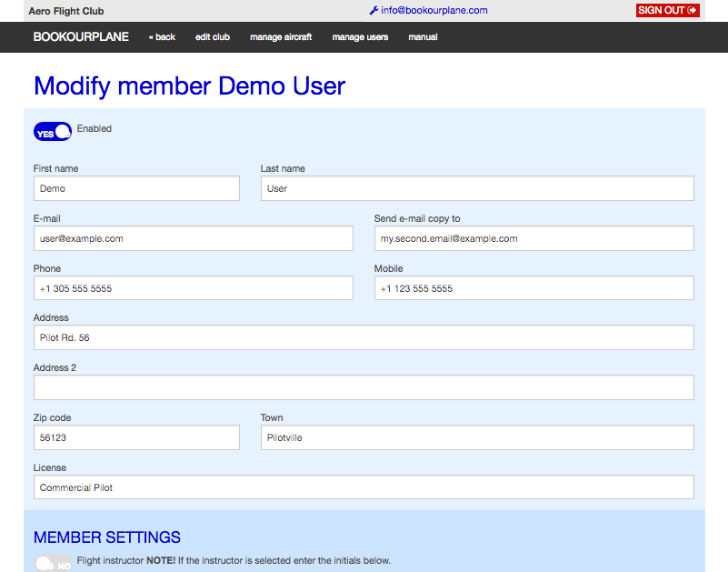728x572 pixels.
Task: Click the Zip code field with 56123
Action: [136, 437]
